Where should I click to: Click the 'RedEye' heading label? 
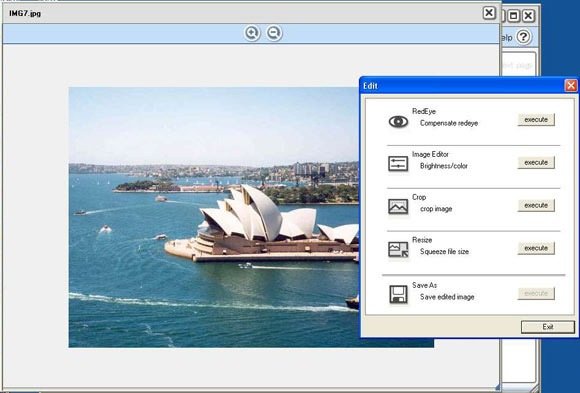[x=424, y=111]
